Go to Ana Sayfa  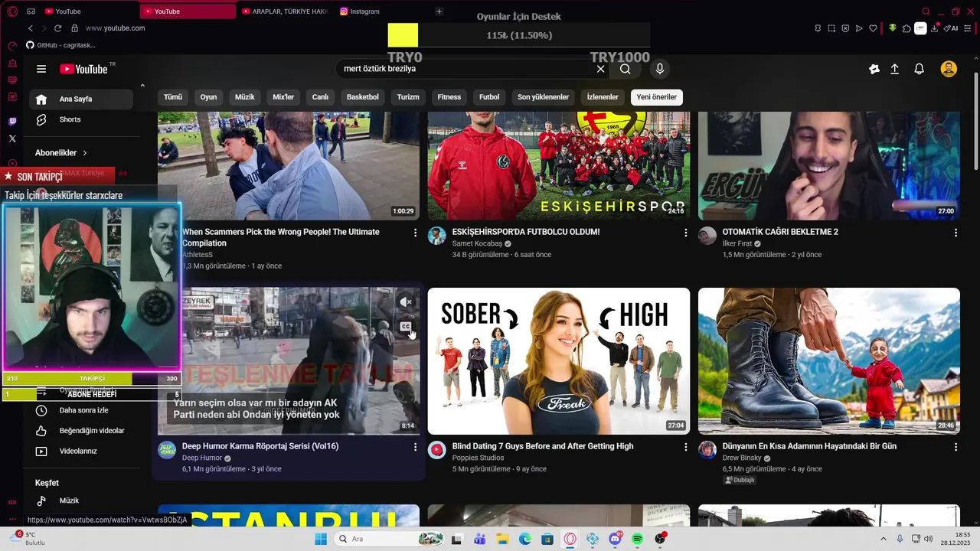point(81,99)
